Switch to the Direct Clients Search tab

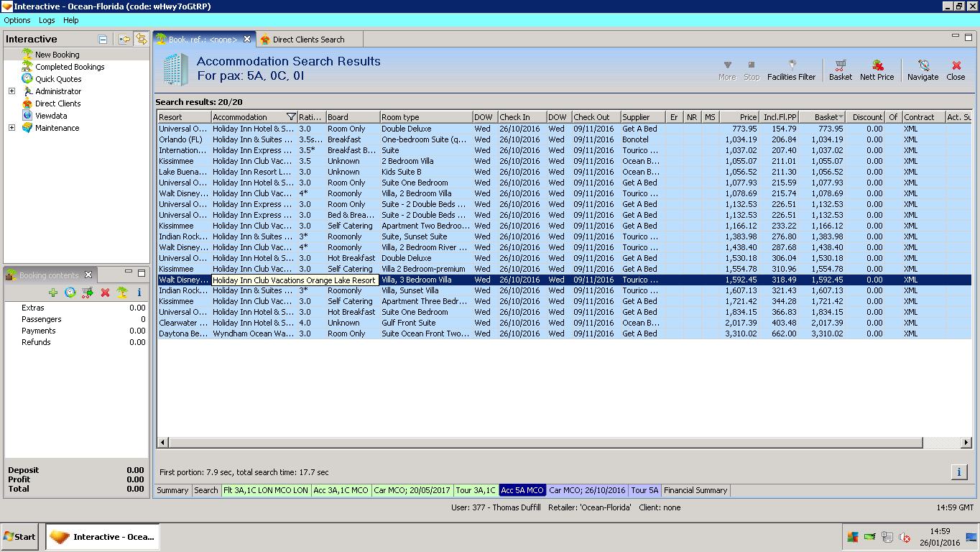click(x=308, y=40)
